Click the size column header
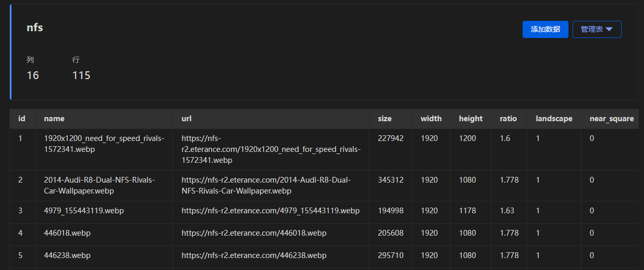 pos(385,119)
